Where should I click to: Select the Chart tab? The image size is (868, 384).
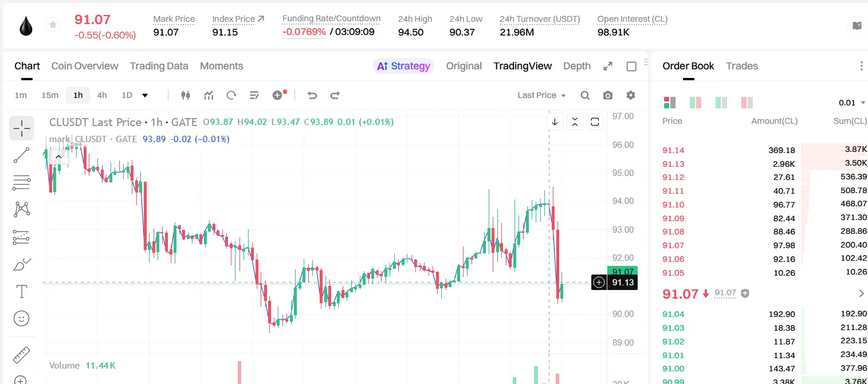[x=27, y=66]
